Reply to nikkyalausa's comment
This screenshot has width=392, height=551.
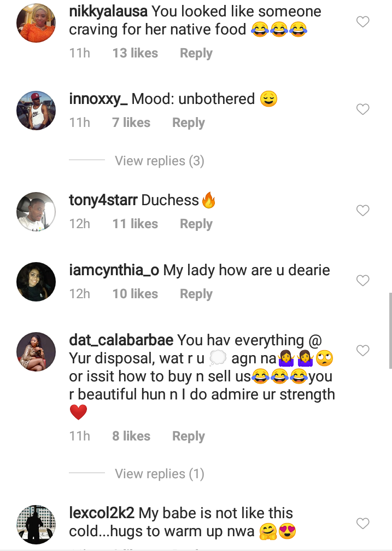click(196, 54)
